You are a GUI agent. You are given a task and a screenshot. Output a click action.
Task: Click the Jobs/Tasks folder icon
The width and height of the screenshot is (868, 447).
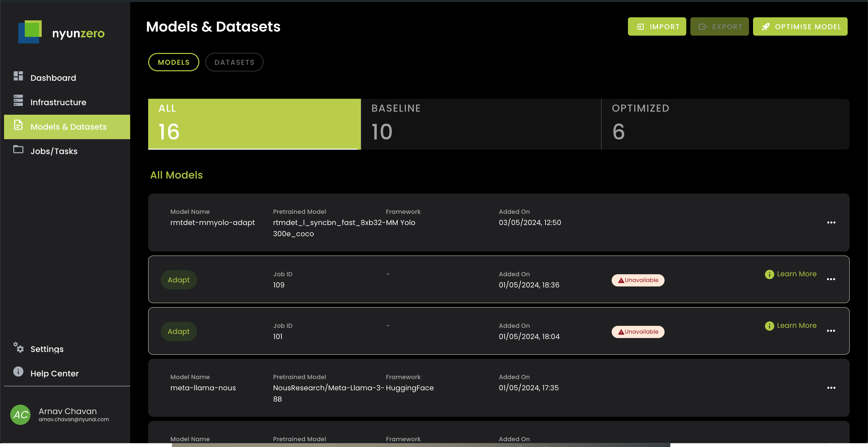pyautogui.click(x=18, y=149)
